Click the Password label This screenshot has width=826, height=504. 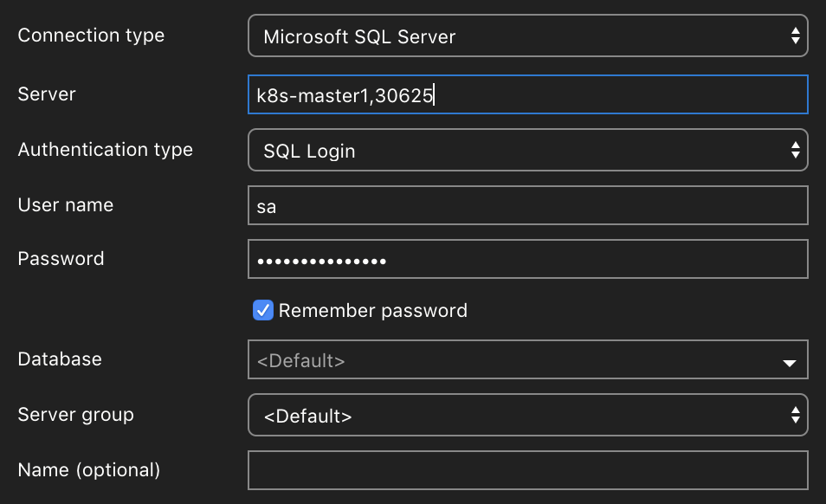pyautogui.click(x=61, y=259)
